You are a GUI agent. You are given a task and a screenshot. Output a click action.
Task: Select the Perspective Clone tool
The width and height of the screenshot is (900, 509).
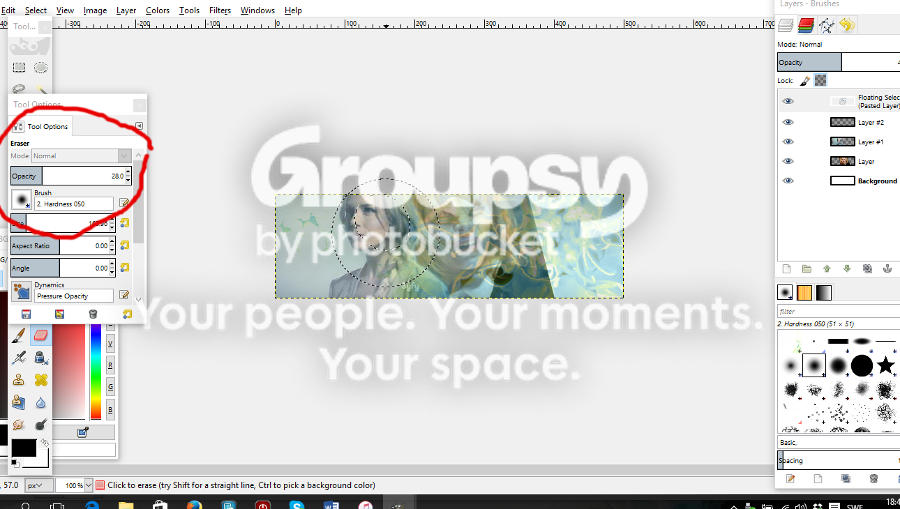click(x=18, y=402)
